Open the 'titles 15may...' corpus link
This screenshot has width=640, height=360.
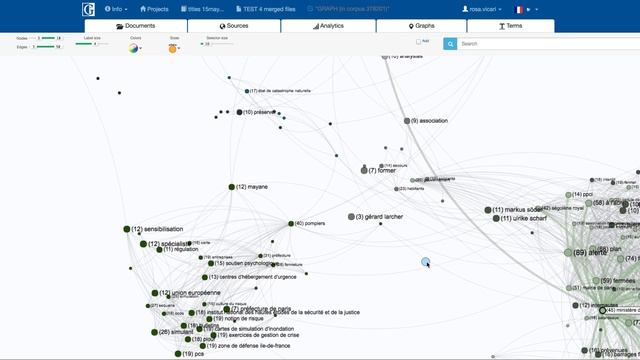202,9
